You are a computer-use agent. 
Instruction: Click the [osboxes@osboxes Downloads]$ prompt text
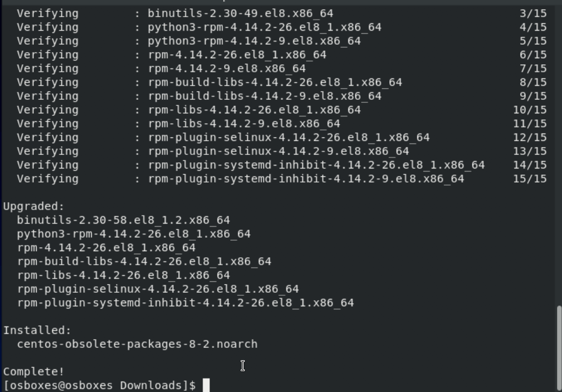pyautogui.click(x=99, y=385)
